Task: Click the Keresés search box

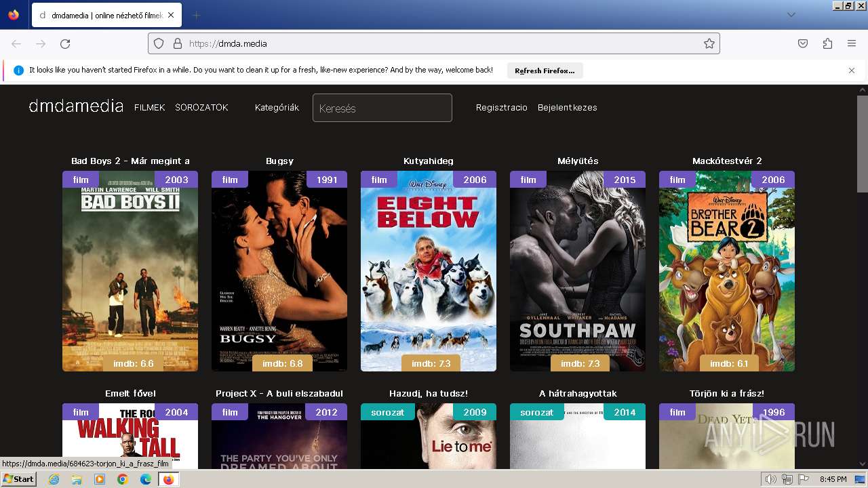Action: pyautogui.click(x=382, y=108)
